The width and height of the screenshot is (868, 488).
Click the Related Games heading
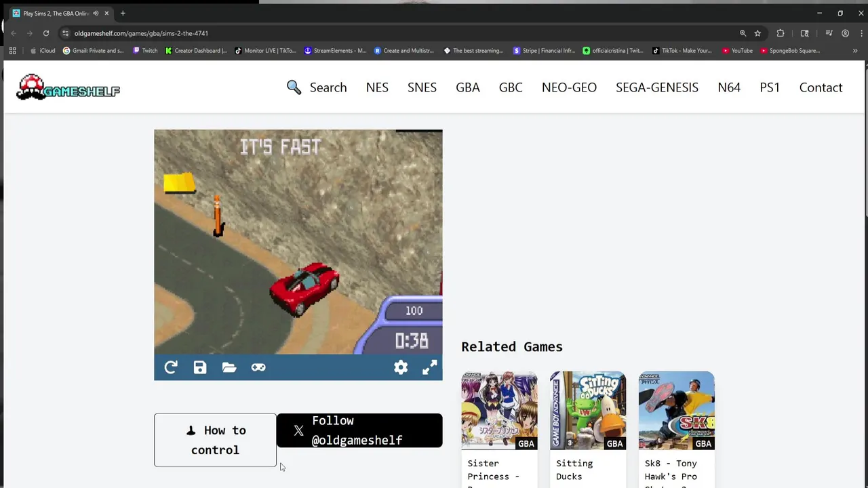(512, 347)
